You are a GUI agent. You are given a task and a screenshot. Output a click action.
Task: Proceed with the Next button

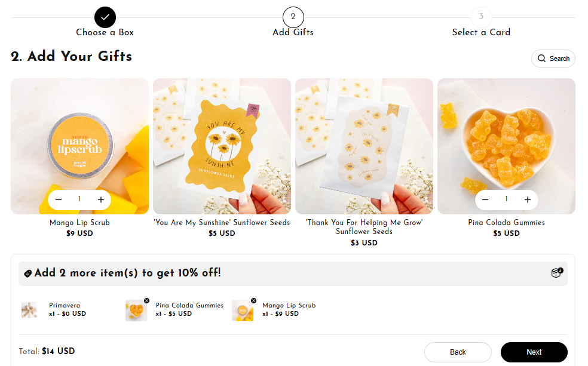(534, 352)
